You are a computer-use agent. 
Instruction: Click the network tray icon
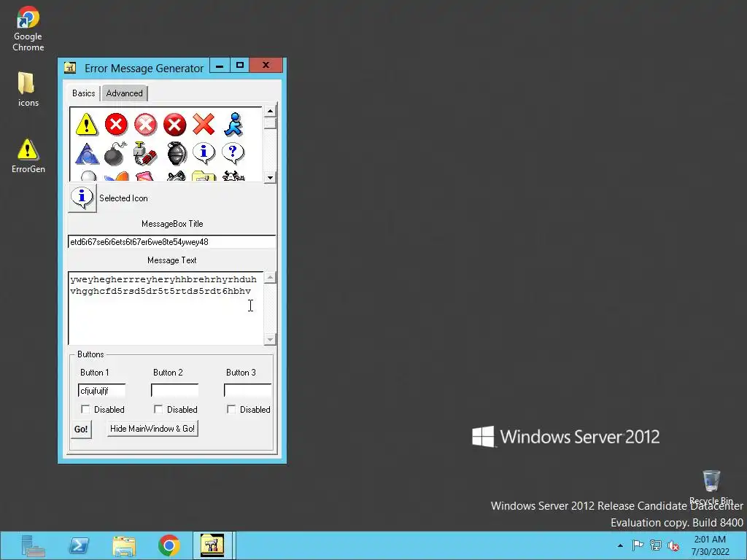click(656, 545)
